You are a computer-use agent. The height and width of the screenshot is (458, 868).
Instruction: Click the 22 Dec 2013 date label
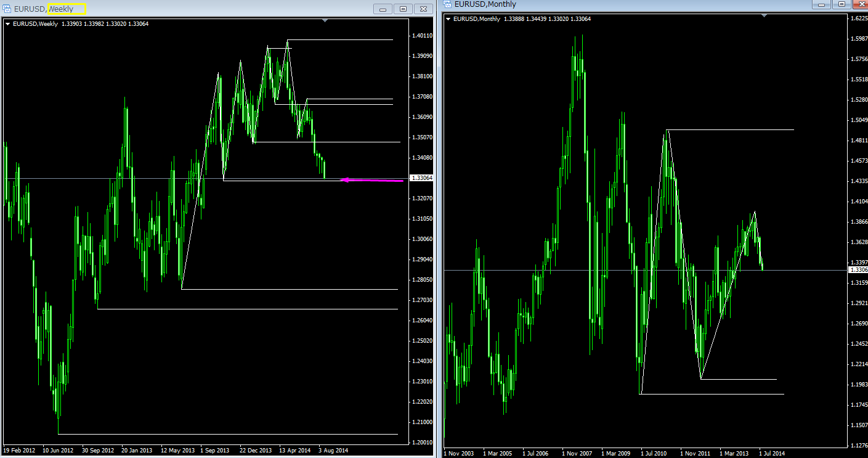click(x=256, y=451)
